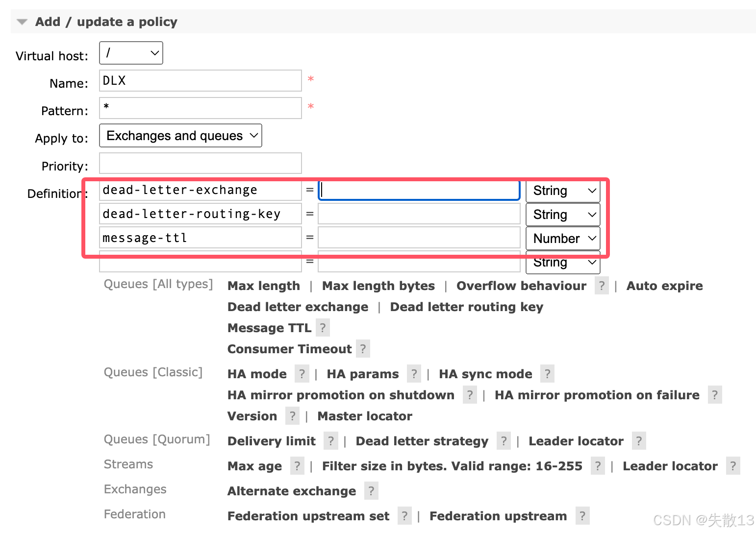Add the Alternate exchange definition
The image size is (756, 533).
coord(292,491)
